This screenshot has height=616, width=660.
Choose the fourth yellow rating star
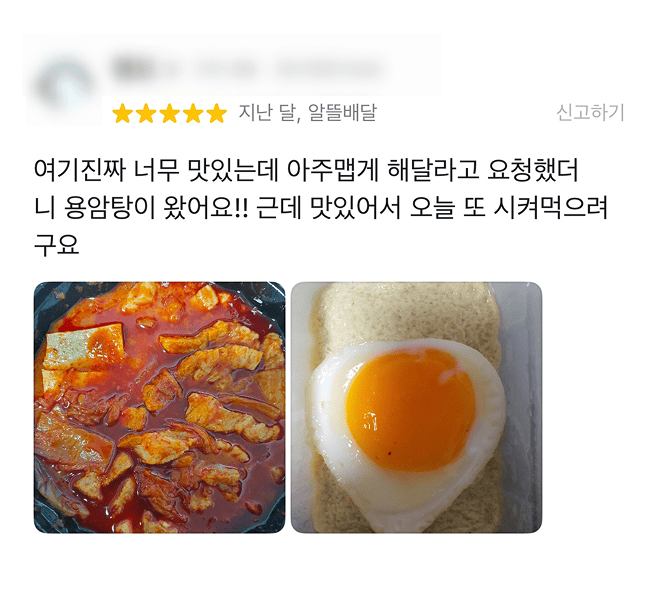(193, 113)
